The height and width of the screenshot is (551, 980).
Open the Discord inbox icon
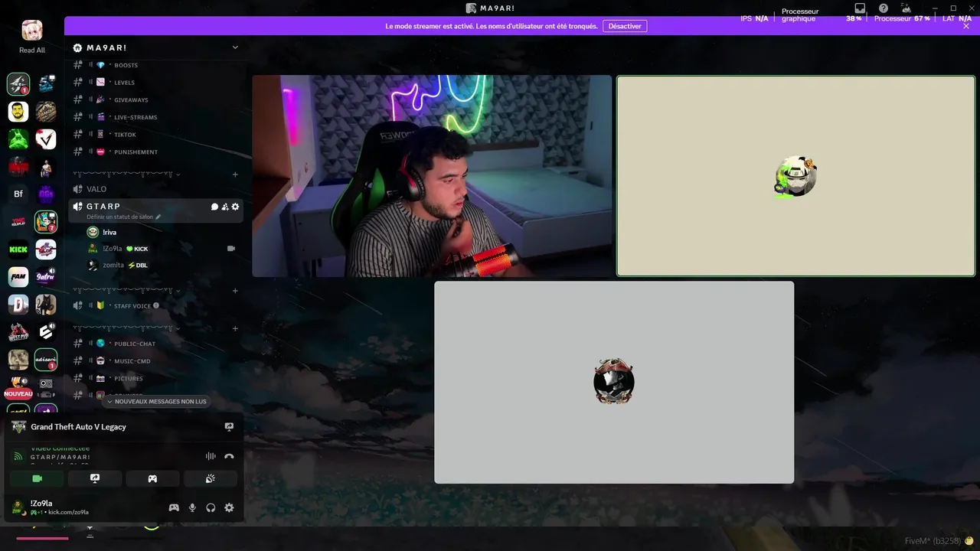pyautogui.click(x=860, y=8)
